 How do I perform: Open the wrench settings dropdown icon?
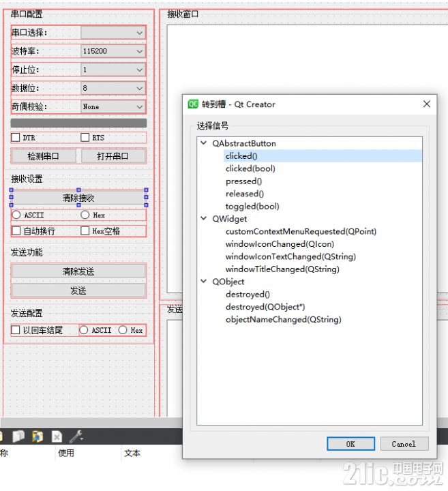point(76,436)
